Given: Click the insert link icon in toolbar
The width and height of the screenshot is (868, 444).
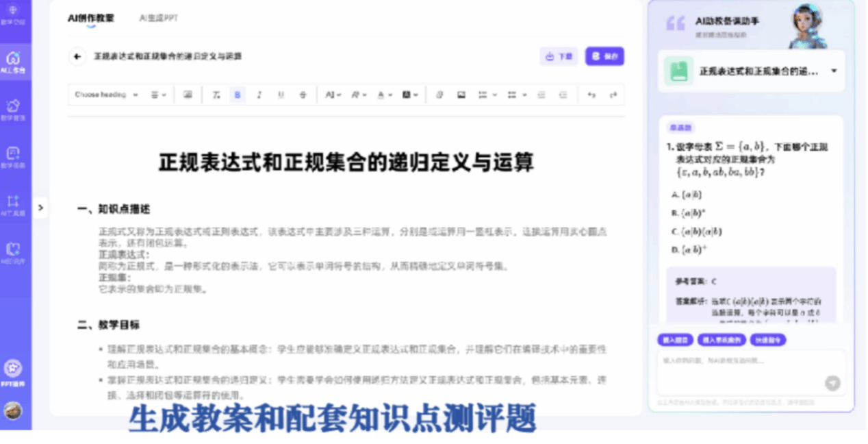Looking at the screenshot, I should 439,95.
